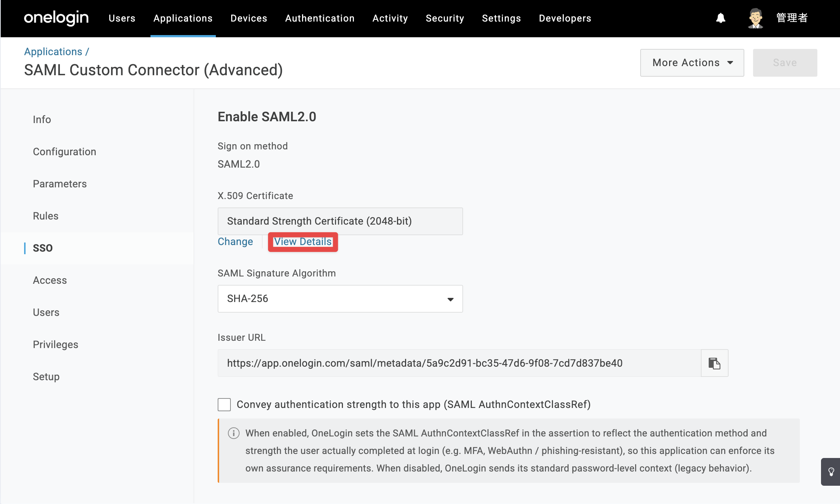Open the notifications bell

click(x=721, y=18)
